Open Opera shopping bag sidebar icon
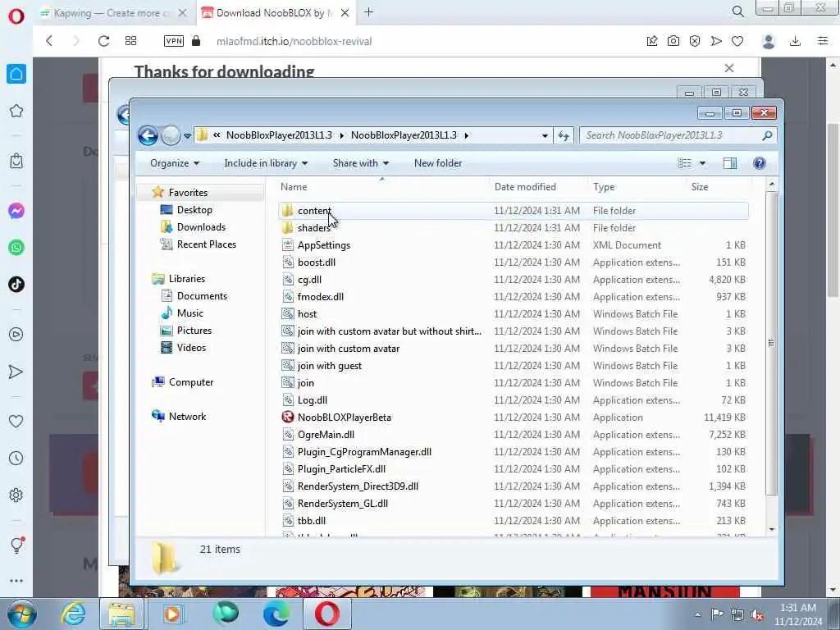 tap(16, 161)
